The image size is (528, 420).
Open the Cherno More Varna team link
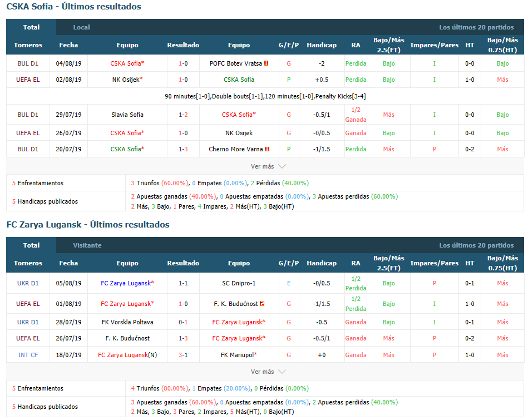235,149
